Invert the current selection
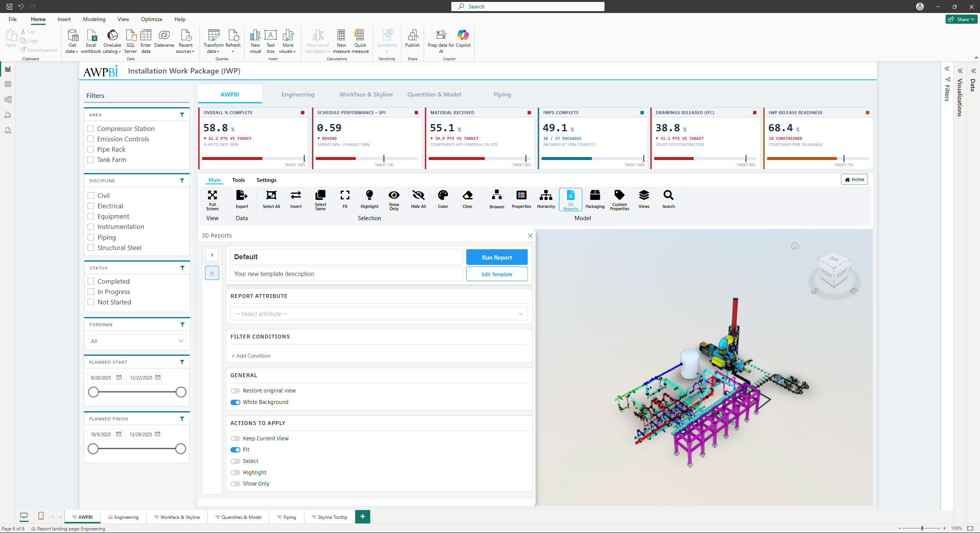Screen dimensions: 980x533 pos(296,200)
